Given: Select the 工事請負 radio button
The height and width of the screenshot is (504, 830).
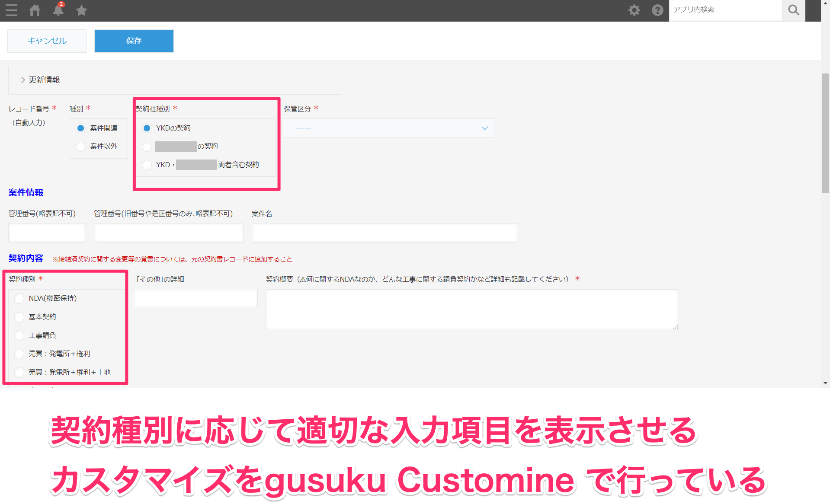Looking at the screenshot, I should [x=19, y=335].
